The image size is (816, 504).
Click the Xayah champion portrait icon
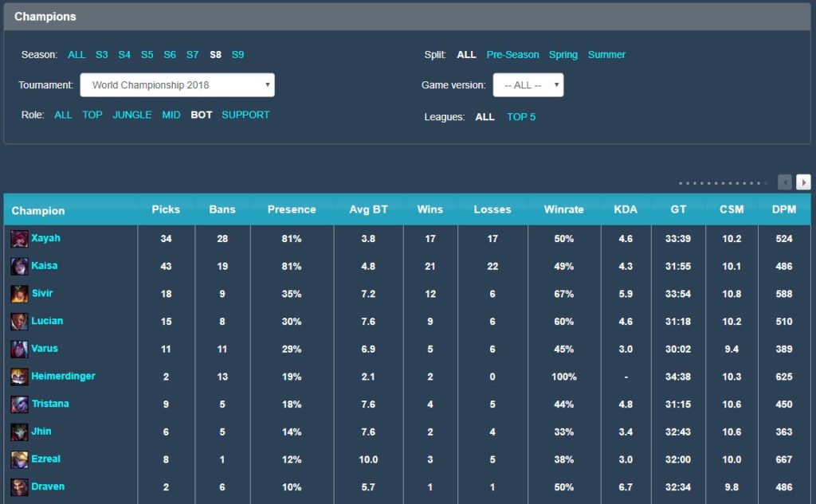pos(19,239)
